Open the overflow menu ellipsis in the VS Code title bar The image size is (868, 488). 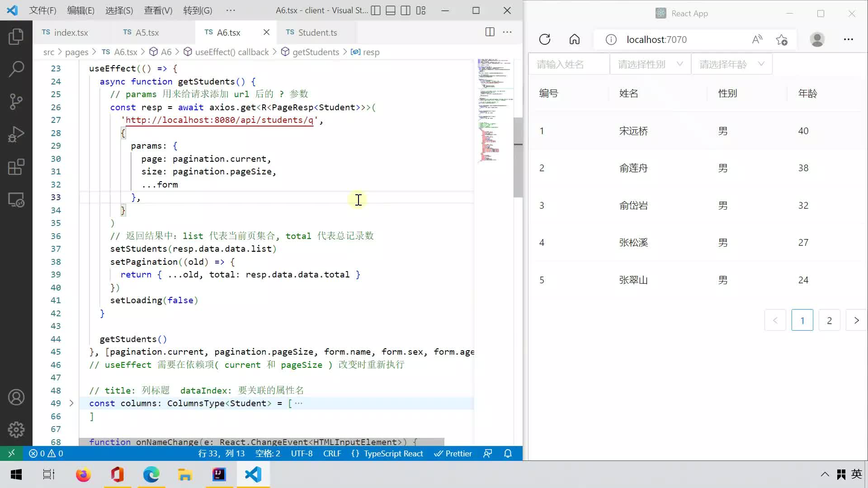[x=231, y=10]
